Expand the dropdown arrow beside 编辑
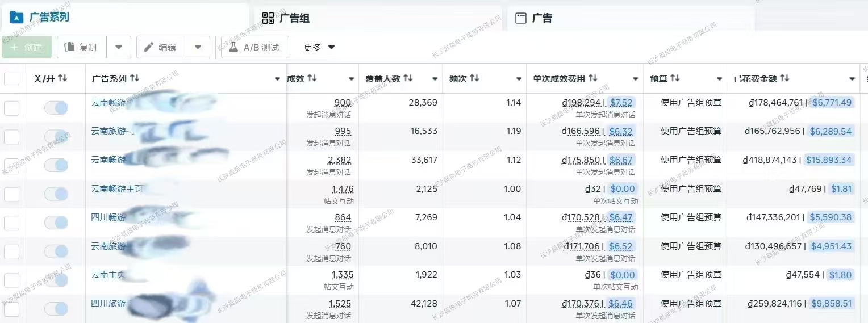The height and width of the screenshot is (323, 868). tap(198, 47)
